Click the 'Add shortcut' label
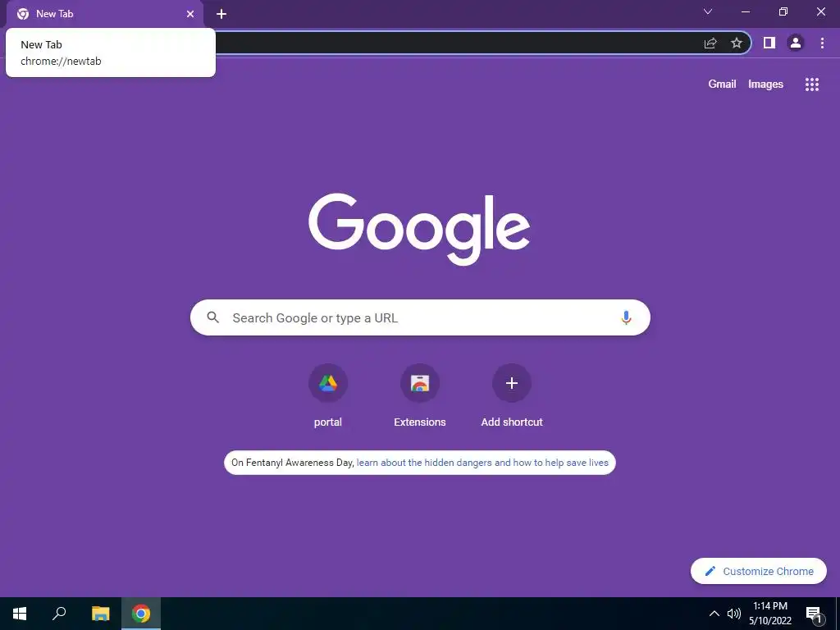 512,422
